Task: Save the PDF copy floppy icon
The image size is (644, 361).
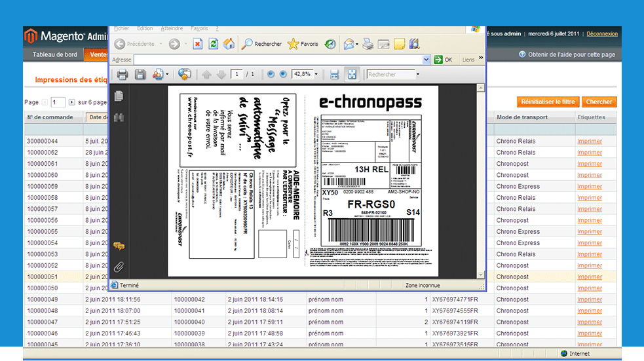Action: coord(140,74)
